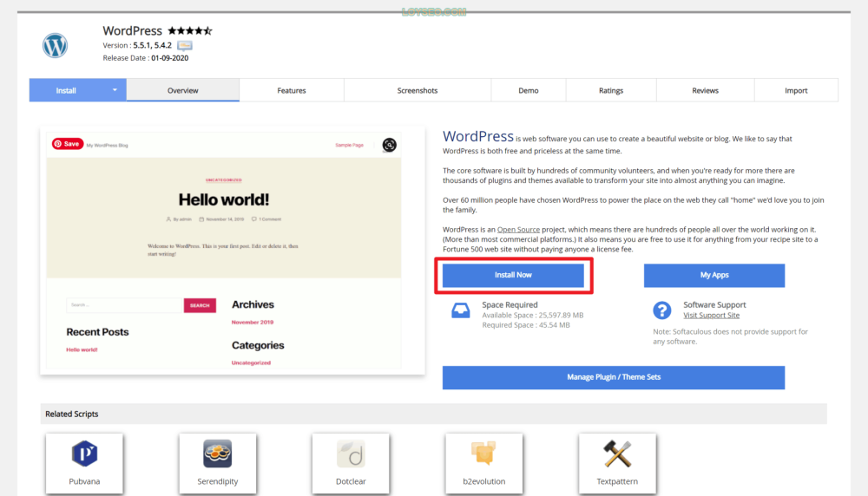Open the b2evolution script icon
868x496 pixels.
click(x=483, y=454)
